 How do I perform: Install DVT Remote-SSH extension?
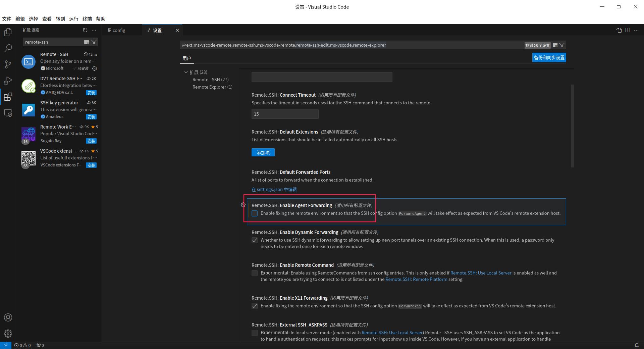(x=91, y=93)
